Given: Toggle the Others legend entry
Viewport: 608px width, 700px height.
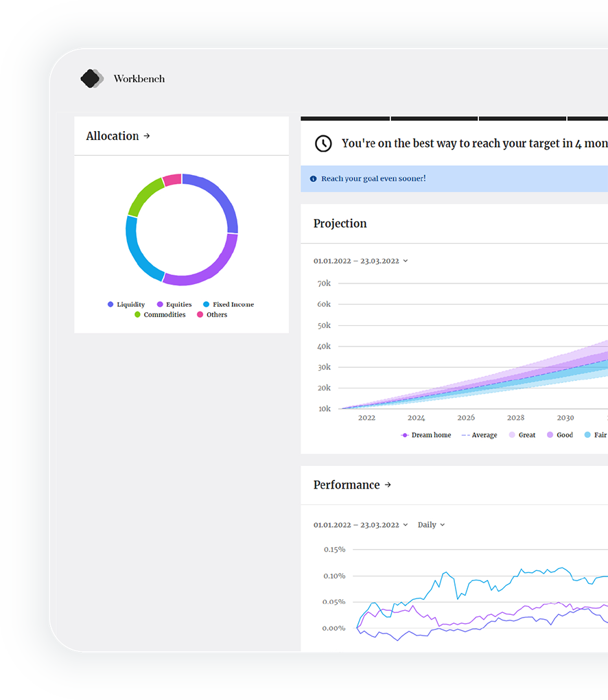Looking at the screenshot, I should [x=212, y=315].
